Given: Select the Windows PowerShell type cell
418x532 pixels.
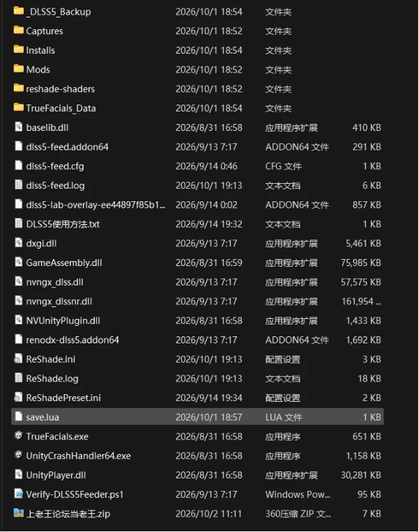Looking at the screenshot, I should pyautogui.click(x=298, y=494).
